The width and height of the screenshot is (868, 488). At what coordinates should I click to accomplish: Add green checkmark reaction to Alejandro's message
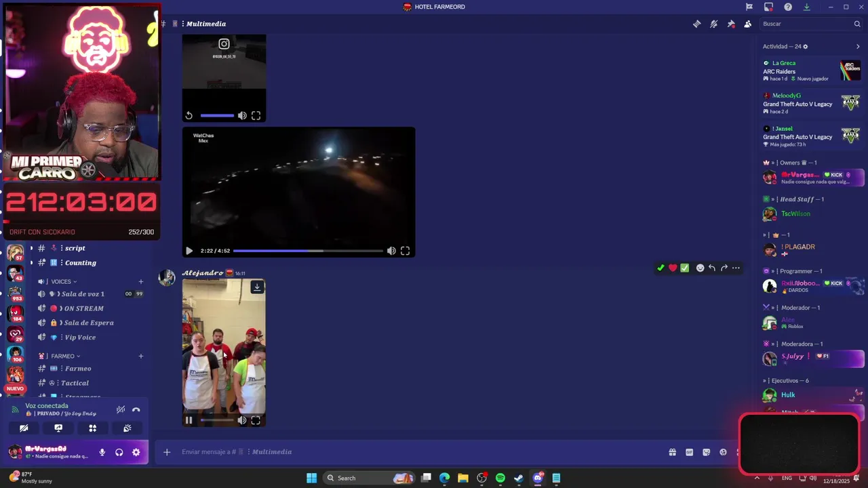point(660,268)
